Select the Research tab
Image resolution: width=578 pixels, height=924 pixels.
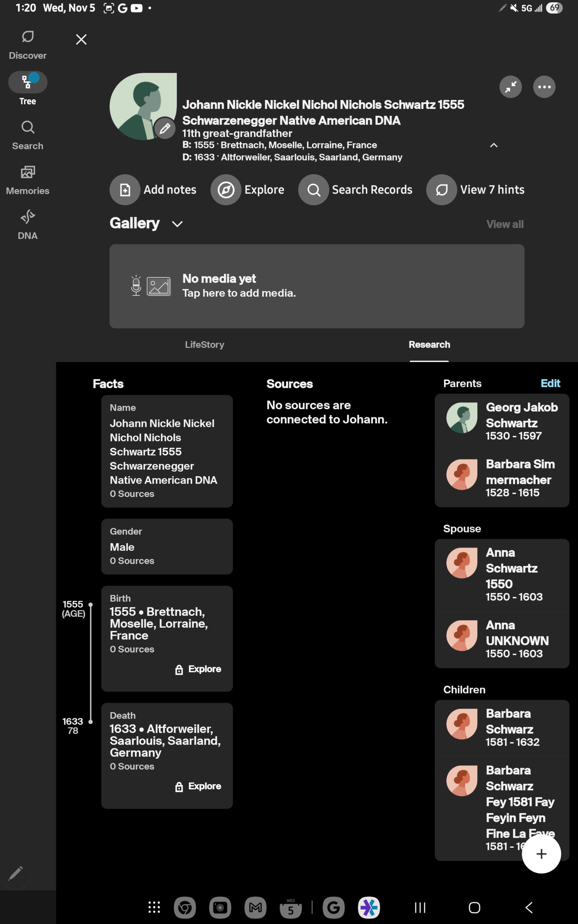(x=429, y=345)
